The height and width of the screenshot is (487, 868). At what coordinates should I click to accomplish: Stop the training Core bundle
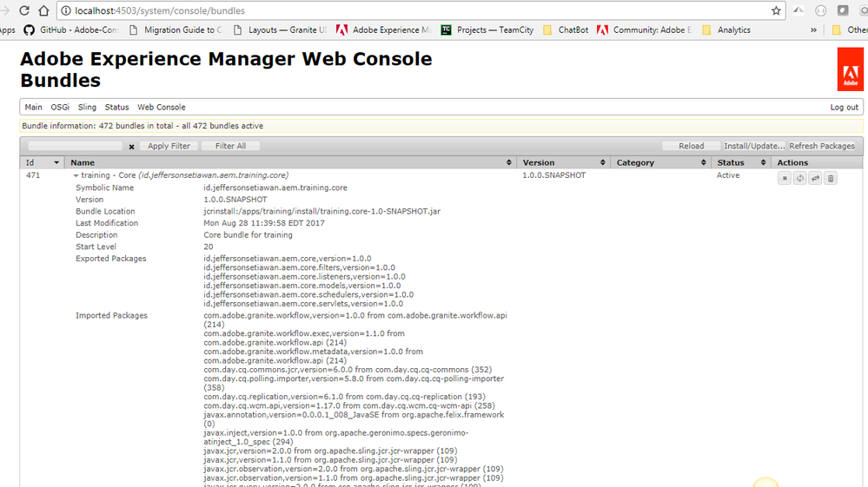click(785, 178)
